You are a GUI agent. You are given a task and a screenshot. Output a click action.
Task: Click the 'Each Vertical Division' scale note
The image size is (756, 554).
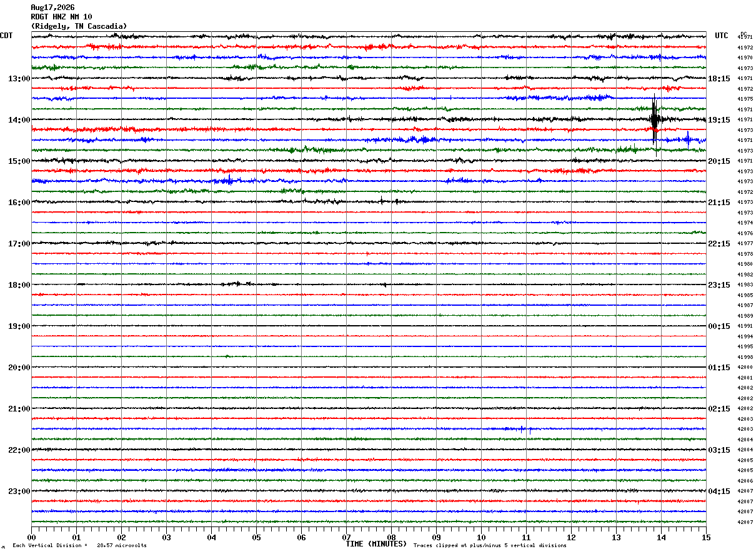click(79, 546)
